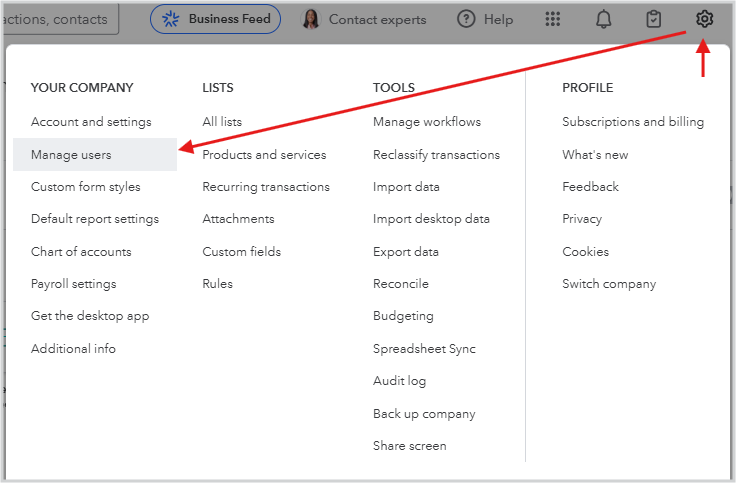Open Account and settings

(91, 122)
